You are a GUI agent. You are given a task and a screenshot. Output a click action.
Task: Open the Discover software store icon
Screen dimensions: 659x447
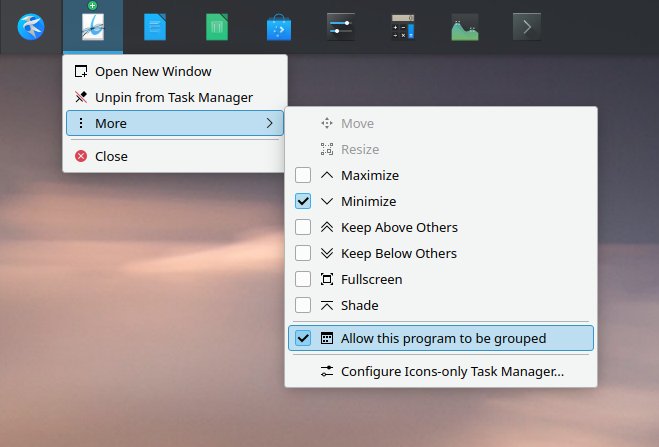pyautogui.click(x=279, y=28)
